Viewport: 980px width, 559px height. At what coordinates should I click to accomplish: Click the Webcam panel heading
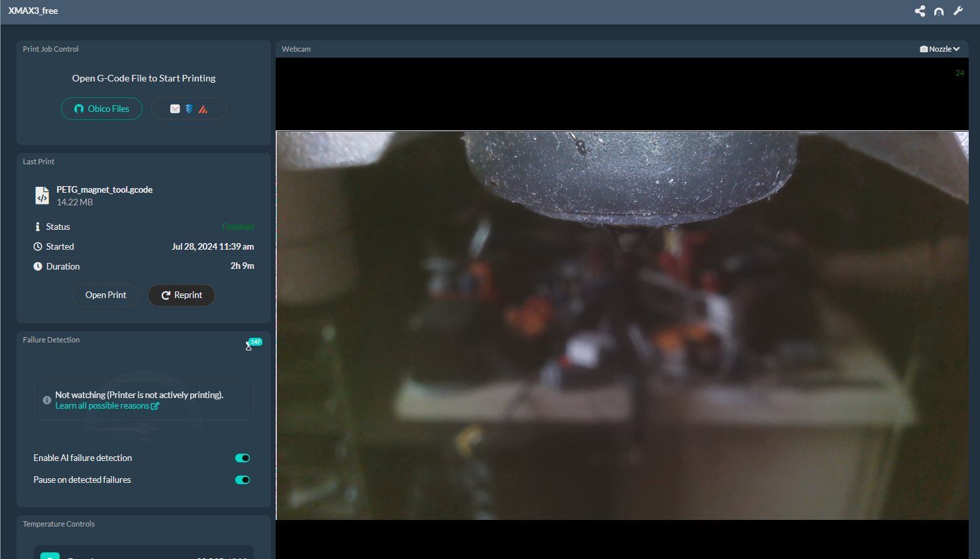[296, 49]
